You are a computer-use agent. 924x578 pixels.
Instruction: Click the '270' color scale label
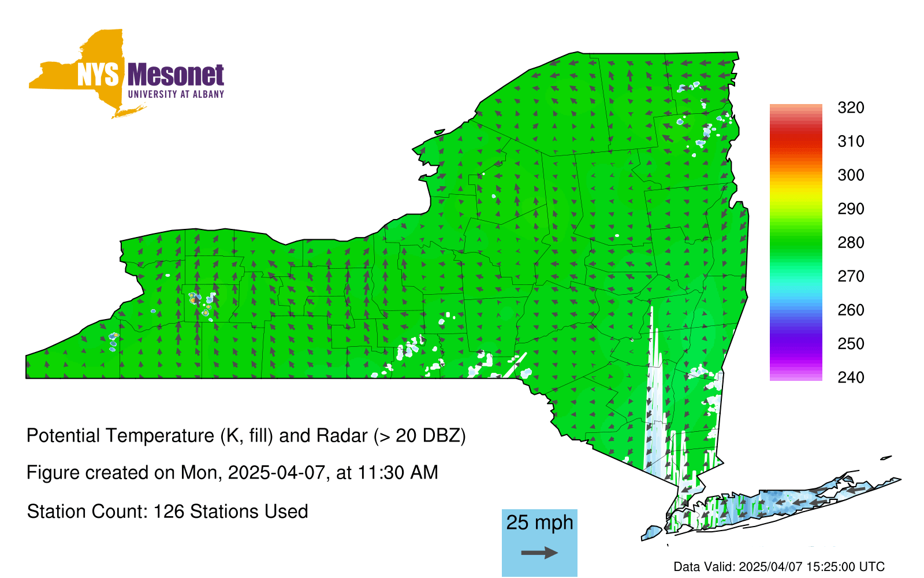pos(851,276)
